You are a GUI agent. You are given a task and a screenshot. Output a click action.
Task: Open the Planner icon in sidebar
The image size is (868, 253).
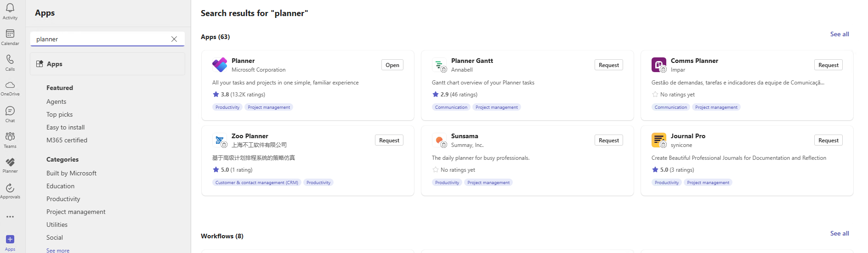tap(10, 162)
